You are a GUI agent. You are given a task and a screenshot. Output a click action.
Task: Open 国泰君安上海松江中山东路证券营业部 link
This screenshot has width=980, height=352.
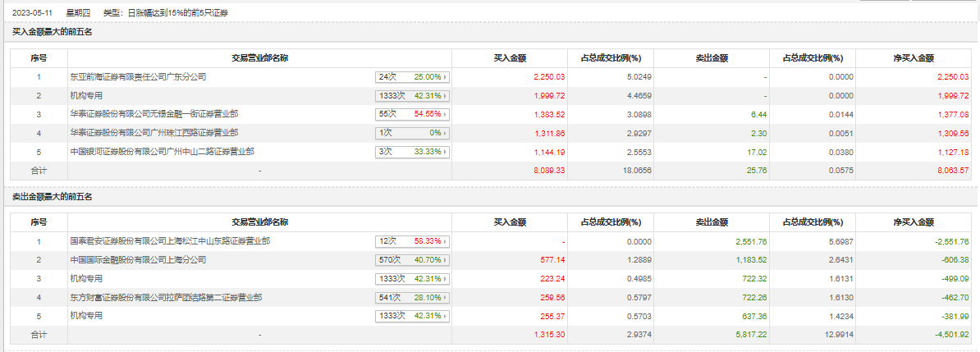coord(170,241)
